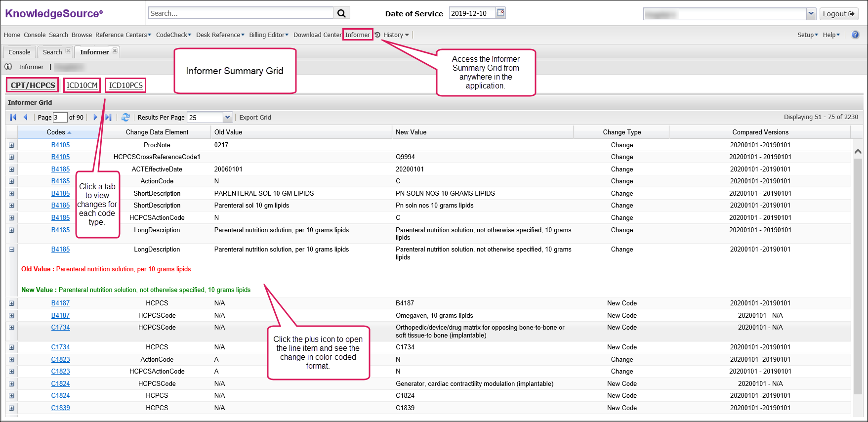The image size is (868, 422).
Task: Click the search magnifier icon button
Action: click(x=341, y=13)
